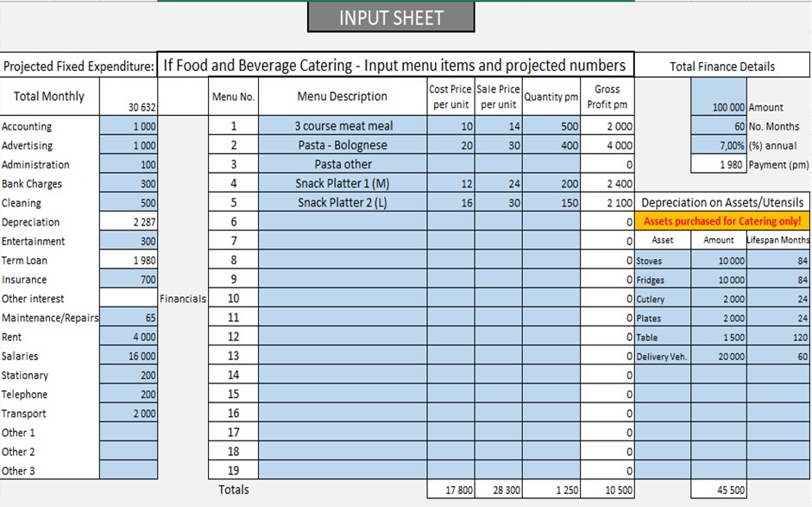This screenshot has width=812, height=507.
Task: Click the assets total 45 500
Action: pos(719,490)
